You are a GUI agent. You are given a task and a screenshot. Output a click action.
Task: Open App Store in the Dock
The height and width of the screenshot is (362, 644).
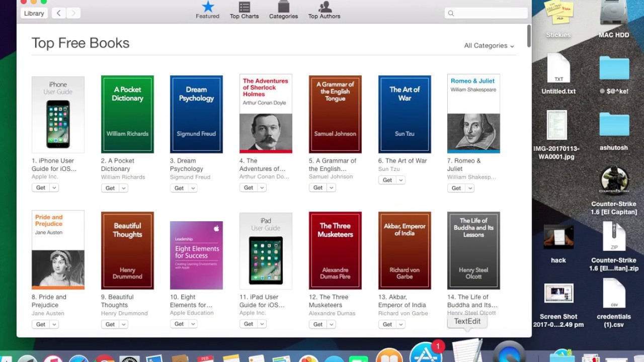pyautogui.click(x=426, y=352)
